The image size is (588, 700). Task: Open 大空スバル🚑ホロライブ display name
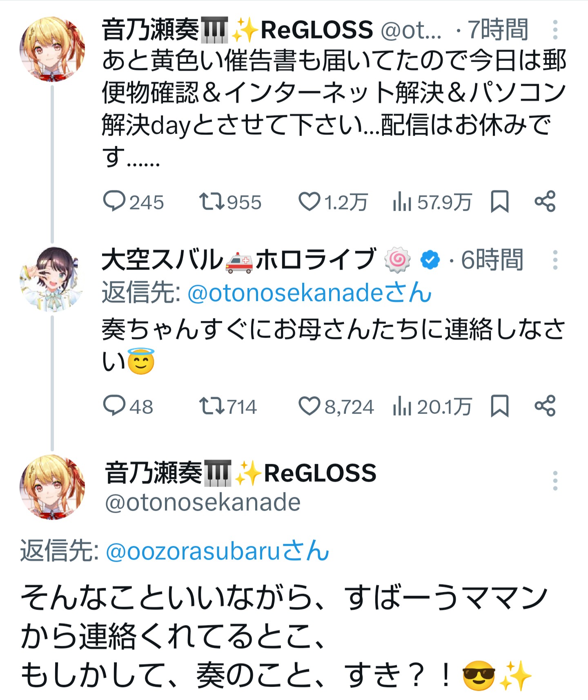238,260
